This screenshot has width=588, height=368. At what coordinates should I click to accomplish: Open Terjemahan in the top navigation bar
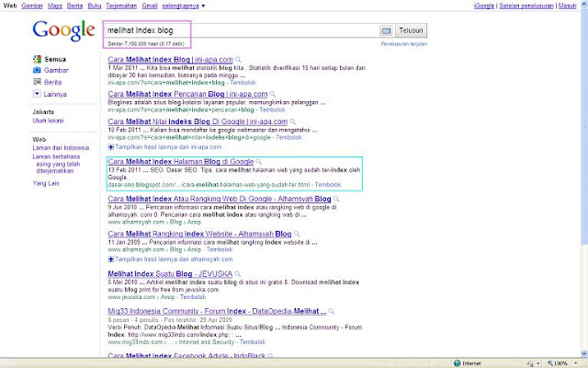click(x=121, y=6)
